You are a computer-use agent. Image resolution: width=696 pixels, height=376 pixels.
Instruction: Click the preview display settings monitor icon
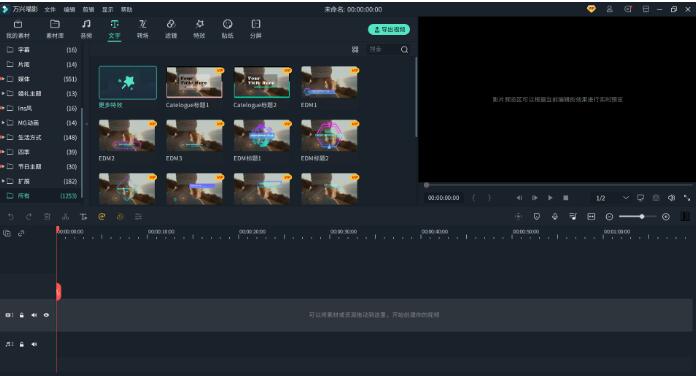[640, 198]
